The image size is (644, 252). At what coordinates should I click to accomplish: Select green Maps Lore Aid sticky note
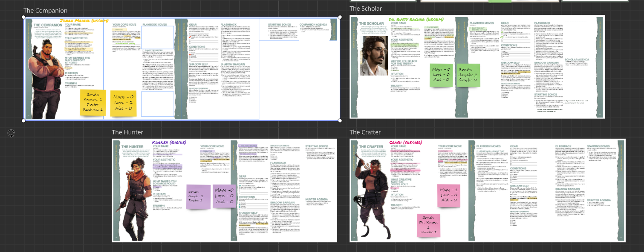(442, 74)
